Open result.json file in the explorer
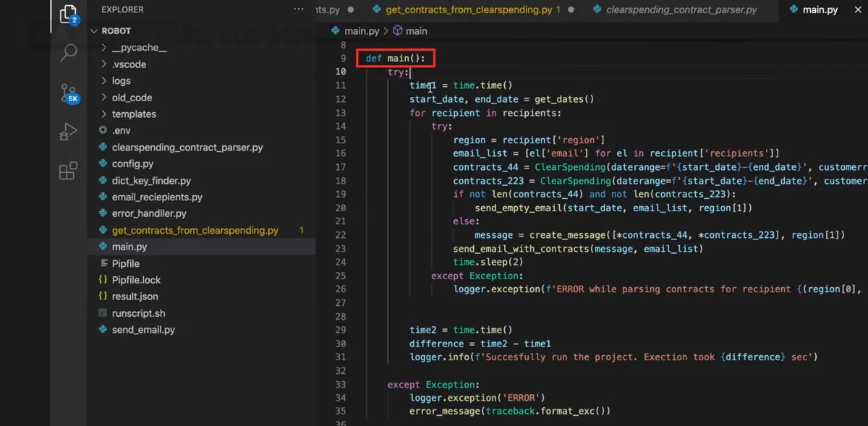This screenshot has height=426, width=868. coord(135,297)
